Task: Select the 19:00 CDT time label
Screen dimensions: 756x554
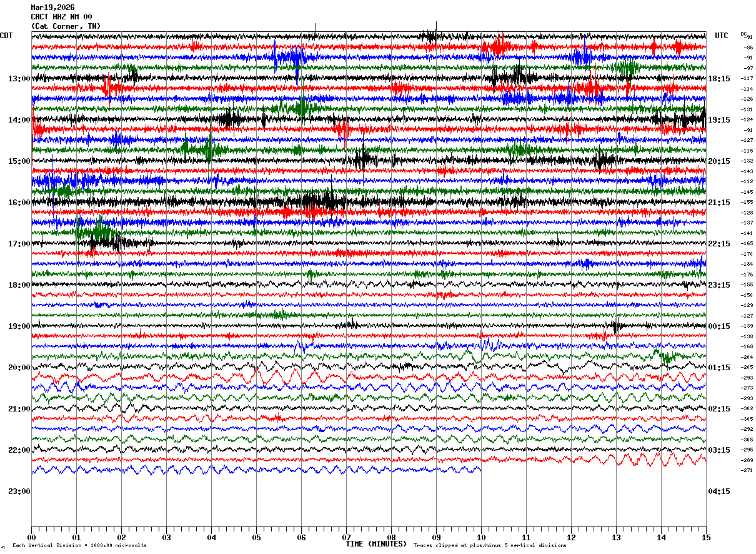Action: click(x=19, y=326)
